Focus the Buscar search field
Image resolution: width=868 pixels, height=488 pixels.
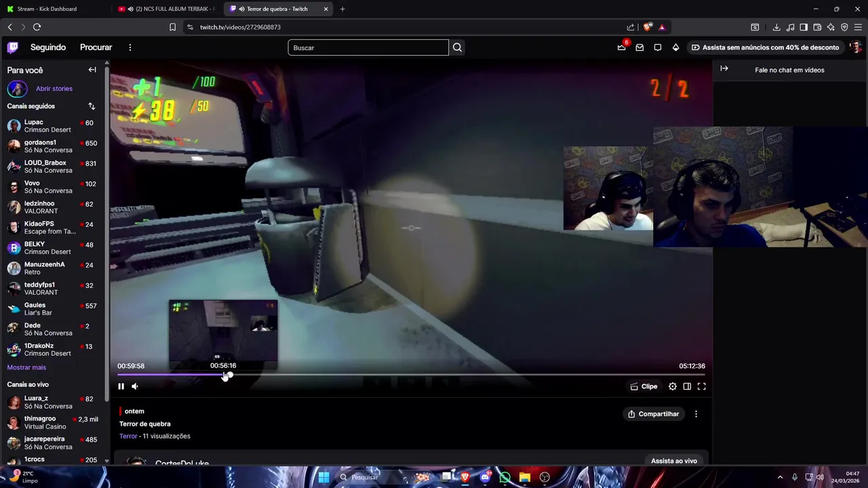368,47
